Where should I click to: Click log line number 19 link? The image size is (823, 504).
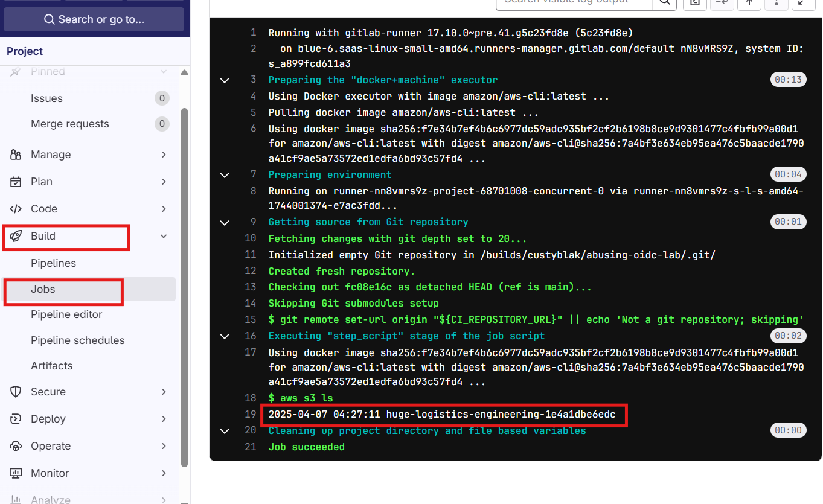click(251, 415)
